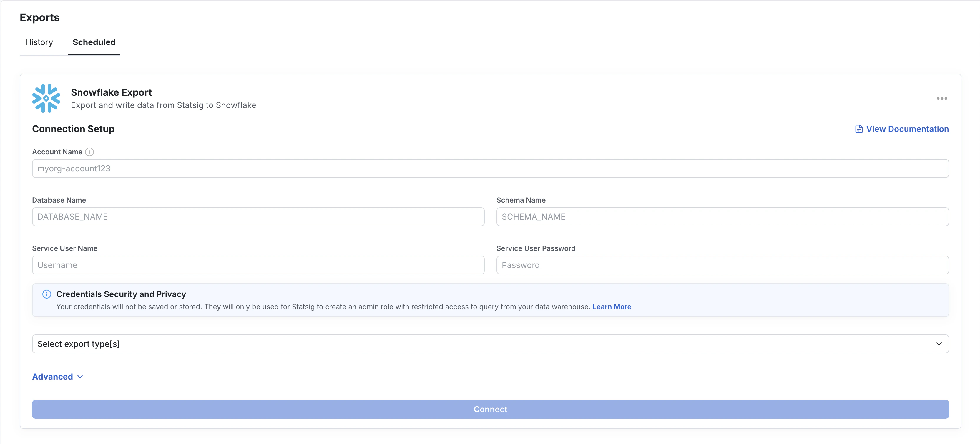Screen dimensions: 980x444
Task: Click the document icon next to View Documentation
Action: tap(859, 129)
